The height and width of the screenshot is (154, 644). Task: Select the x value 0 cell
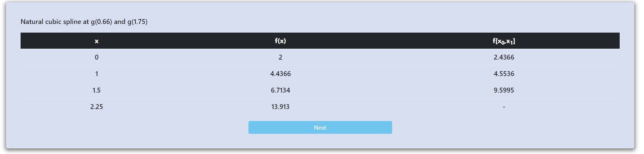coord(97,57)
